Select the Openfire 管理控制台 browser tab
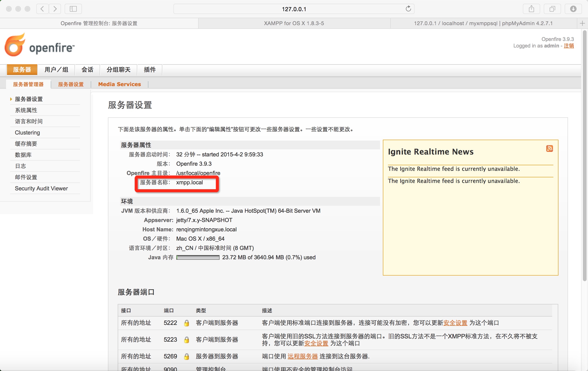 point(99,23)
